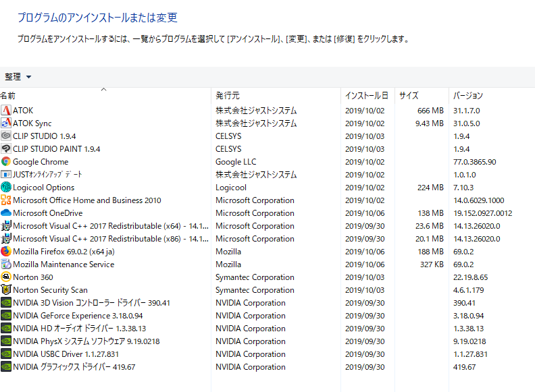Select Mozilla Maintenance Service row

tap(63, 264)
